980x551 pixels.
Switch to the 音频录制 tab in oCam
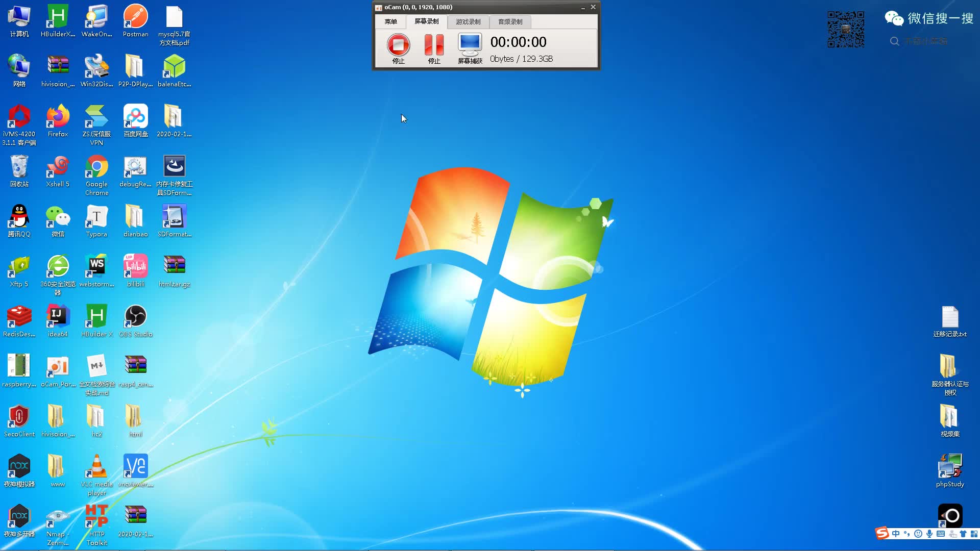510,21
